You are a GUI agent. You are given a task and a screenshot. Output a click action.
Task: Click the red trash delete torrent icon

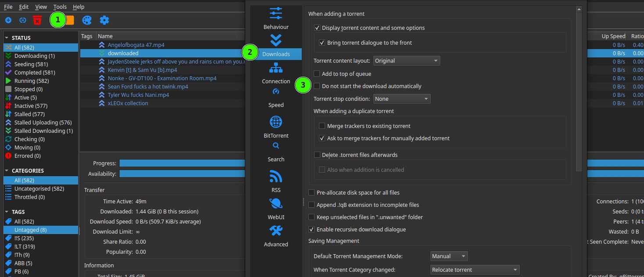37,20
